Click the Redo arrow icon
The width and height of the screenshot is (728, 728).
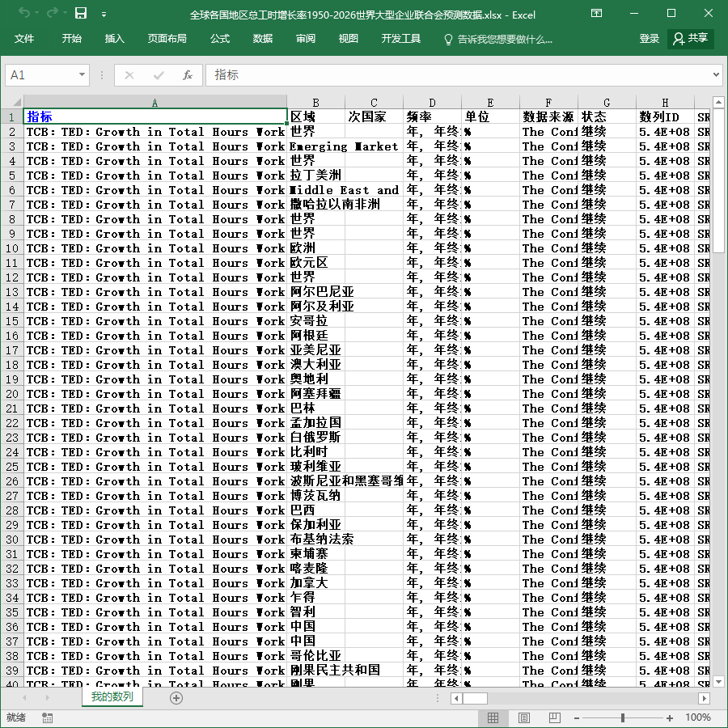53,14
